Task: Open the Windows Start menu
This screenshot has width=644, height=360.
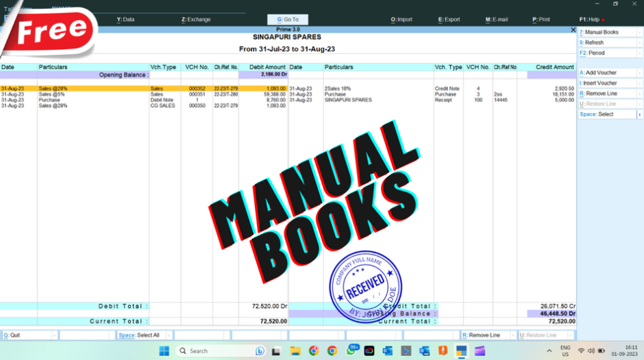Action: coord(164,351)
